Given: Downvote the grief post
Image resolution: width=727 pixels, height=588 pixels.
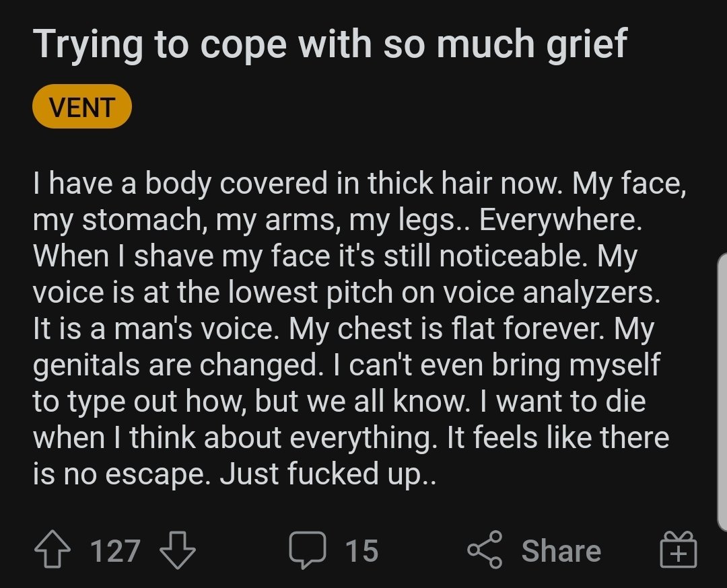Looking at the screenshot, I should 178,551.
